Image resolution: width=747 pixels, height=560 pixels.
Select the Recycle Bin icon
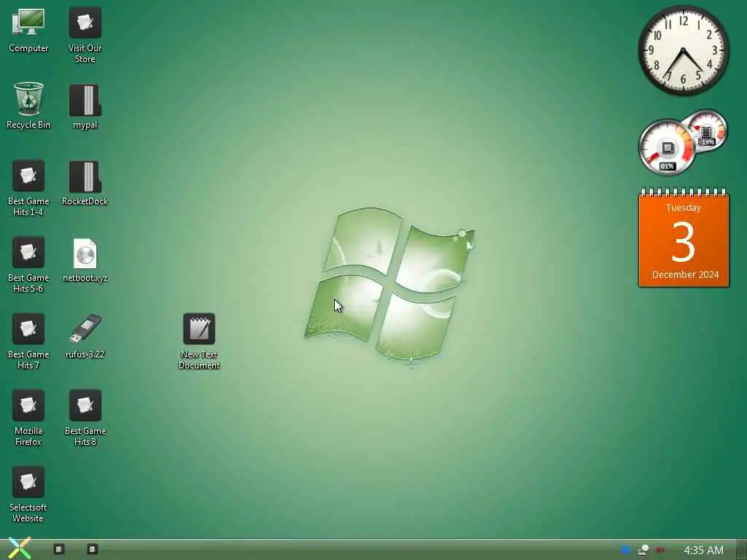28,106
